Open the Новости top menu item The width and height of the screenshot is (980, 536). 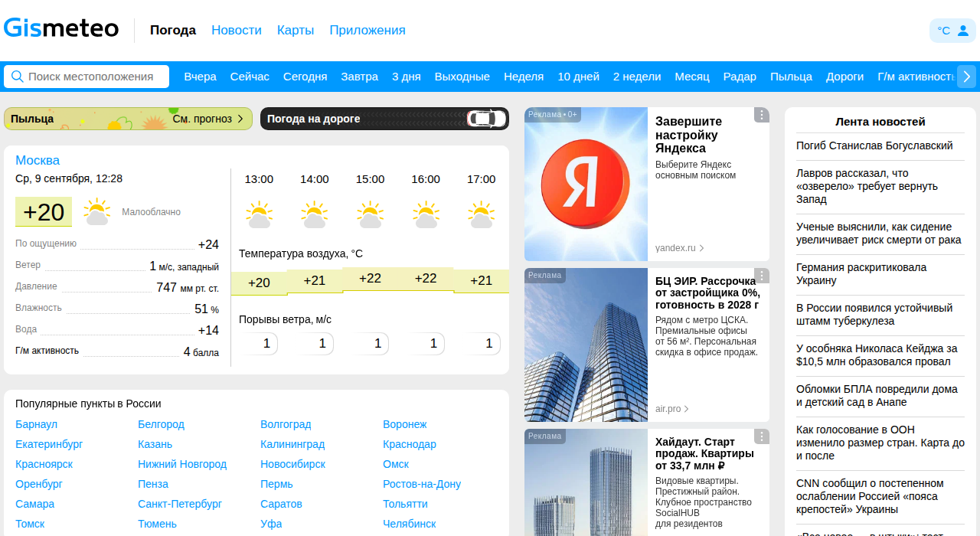point(237,31)
